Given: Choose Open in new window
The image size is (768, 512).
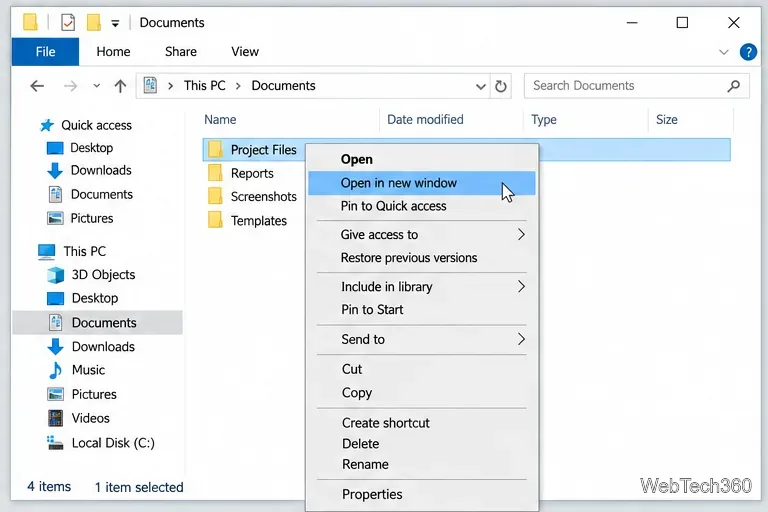Looking at the screenshot, I should tap(422, 183).
